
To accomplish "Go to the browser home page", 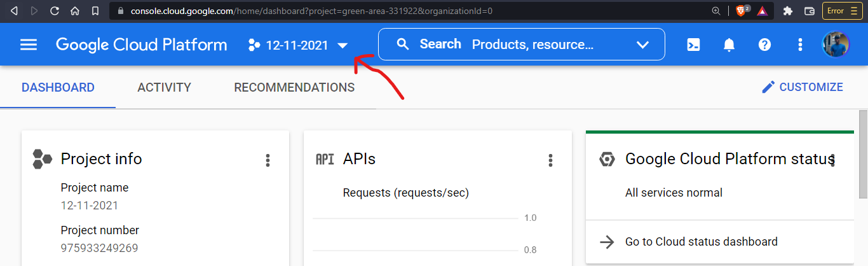I will pos(75,11).
